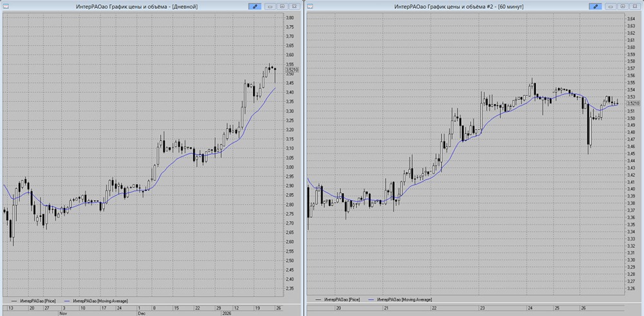Screen dimensions: 644x316
Task: Minimize the 60 минут chart window
Action: point(611,6)
